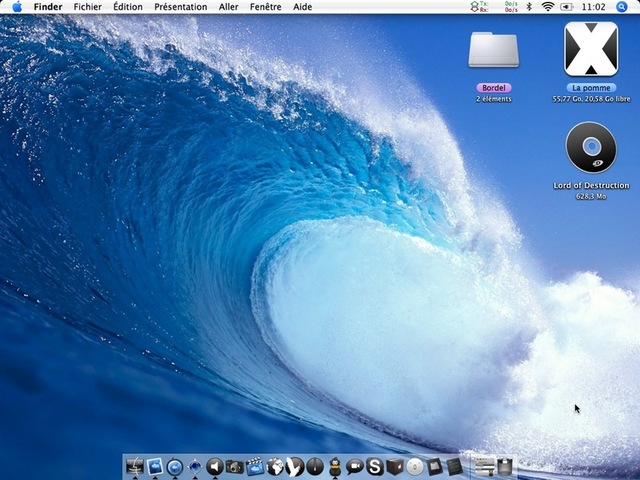
Task: Open Skype from the Dock
Action: (x=375, y=466)
